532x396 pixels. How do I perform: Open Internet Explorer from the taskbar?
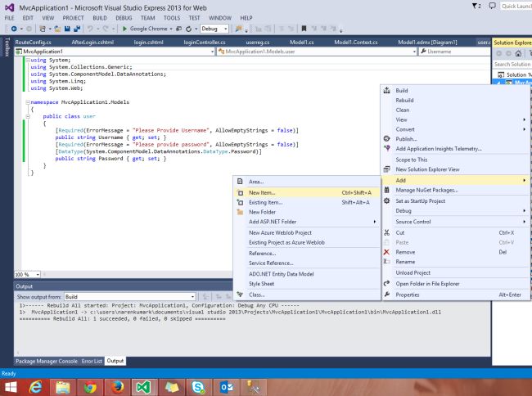click(36, 385)
